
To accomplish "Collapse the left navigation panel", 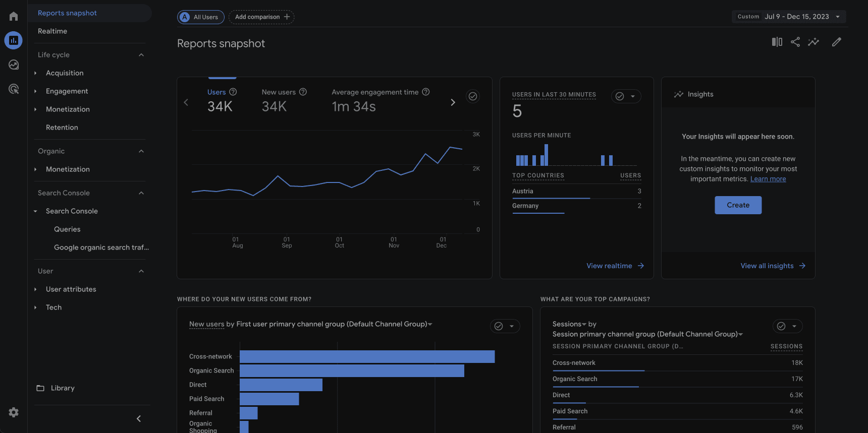I will (x=139, y=419).
